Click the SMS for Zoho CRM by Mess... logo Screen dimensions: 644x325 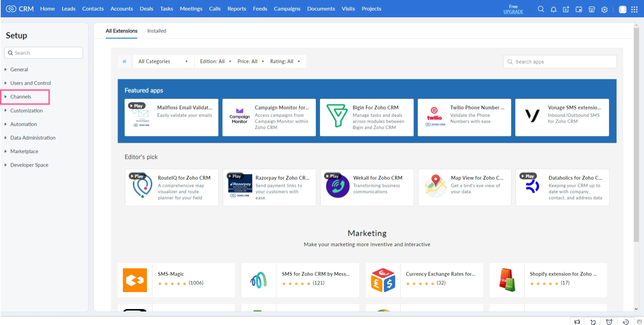(x=259, y=280)
